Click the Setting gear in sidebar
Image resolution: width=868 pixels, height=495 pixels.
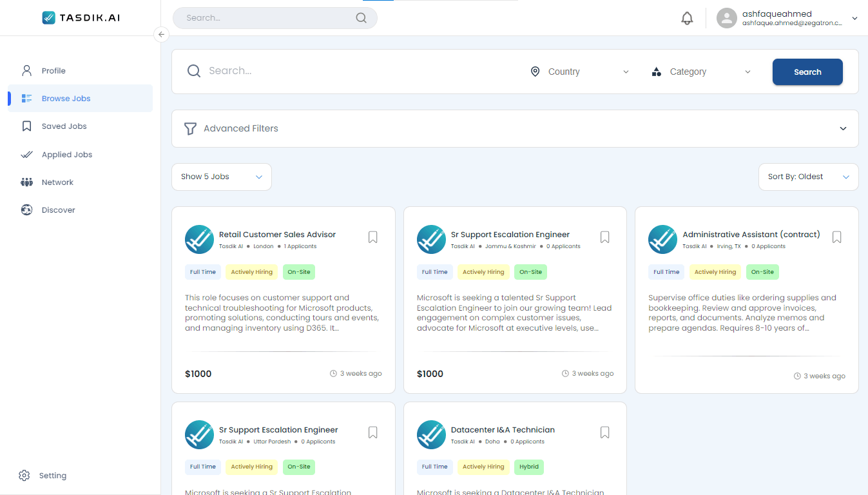(x=24, y=476)
